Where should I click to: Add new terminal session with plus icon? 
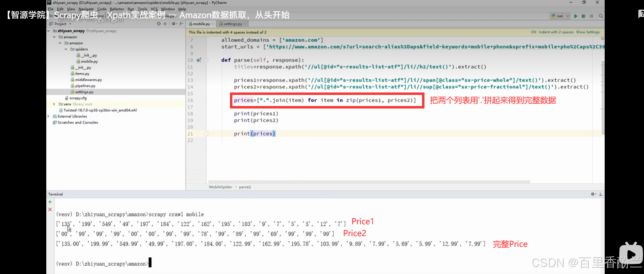(50, 202)
